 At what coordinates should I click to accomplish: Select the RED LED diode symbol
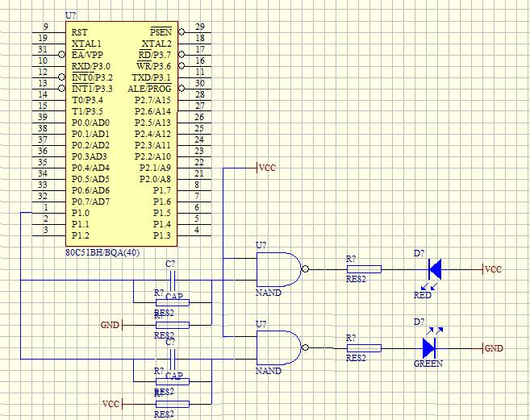pyautogui.click(x=435, y=268)
